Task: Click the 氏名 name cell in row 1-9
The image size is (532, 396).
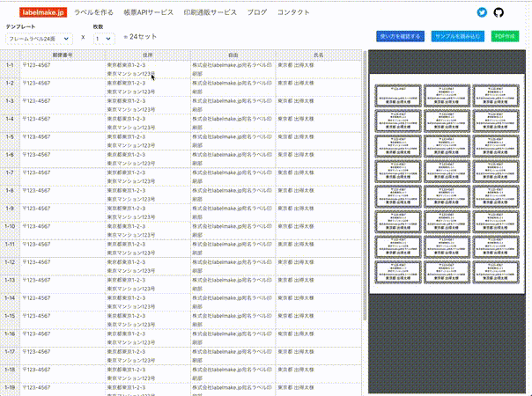Action: tap(319, 213)
